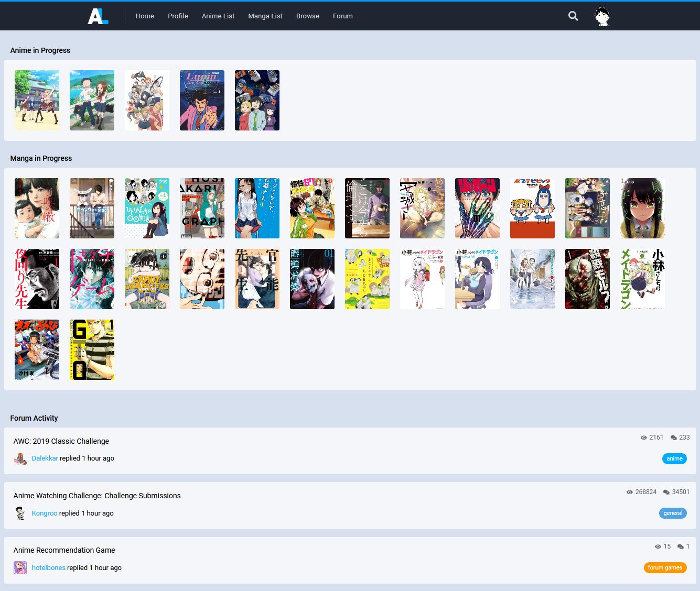Image resolution: width=700 pixels, height=591 pixels.
Task: Open the Candy & Cigarettes manga cover
Action: click(x=147, y=279)
